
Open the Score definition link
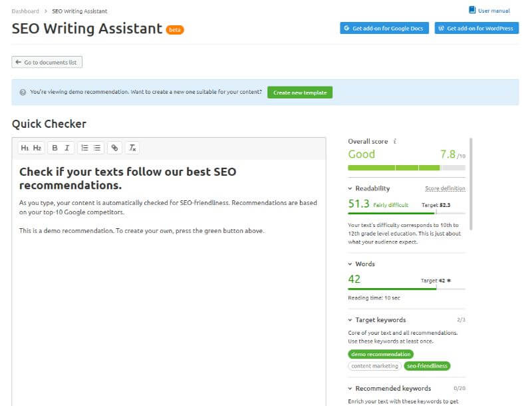click(446, 188)
